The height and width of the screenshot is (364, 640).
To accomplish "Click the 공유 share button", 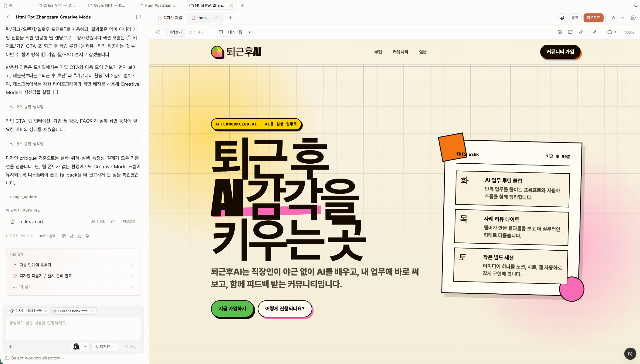I will pos(575,18).
